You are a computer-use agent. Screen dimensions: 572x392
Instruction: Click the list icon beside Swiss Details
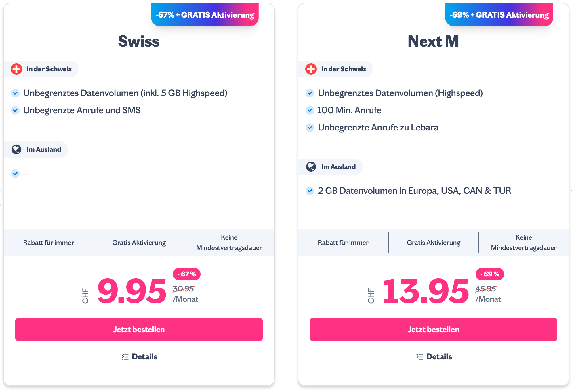pos(125,357)
